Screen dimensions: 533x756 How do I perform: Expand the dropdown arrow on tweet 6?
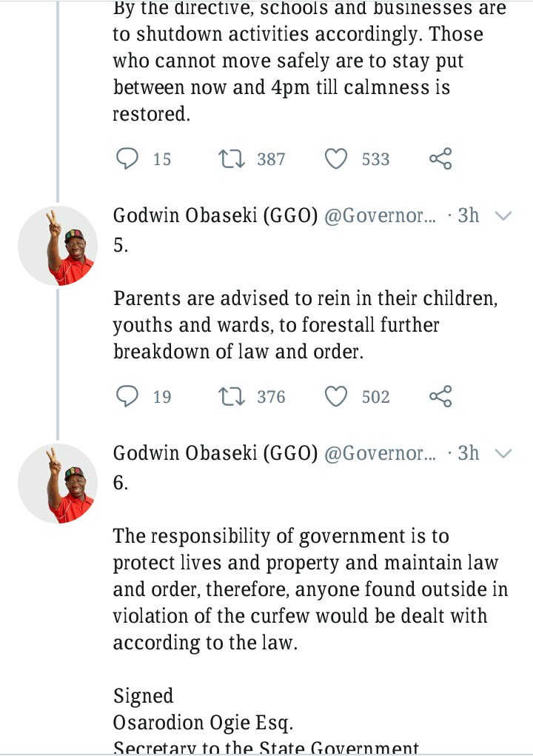tap(503, 453)
